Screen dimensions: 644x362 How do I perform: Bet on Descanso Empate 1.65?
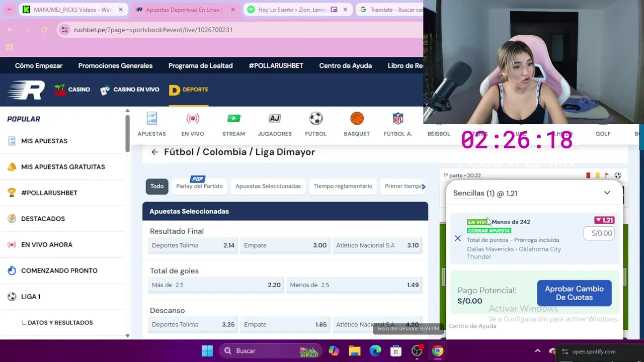(285, 325)
